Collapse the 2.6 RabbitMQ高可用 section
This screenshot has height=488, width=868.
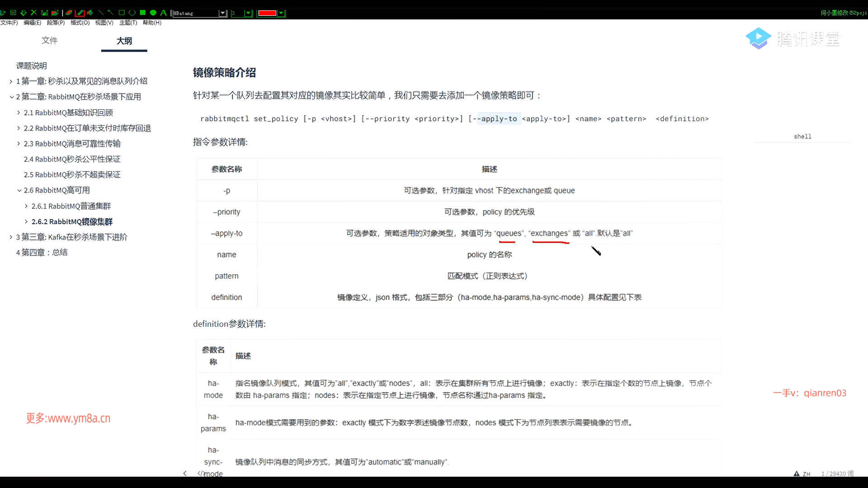[x=19, y=191]
